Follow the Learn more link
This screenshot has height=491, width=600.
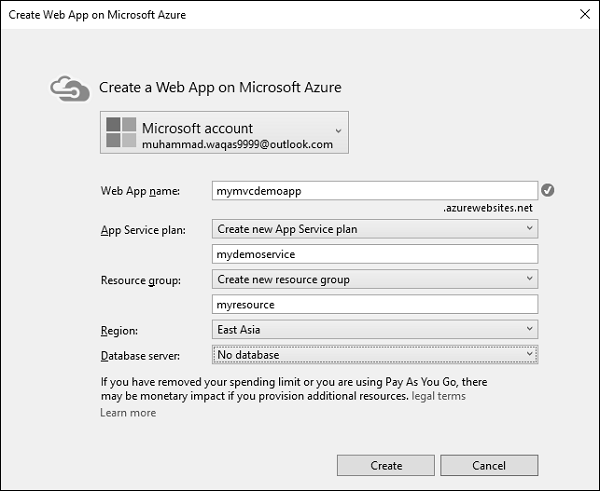point(128,413)
